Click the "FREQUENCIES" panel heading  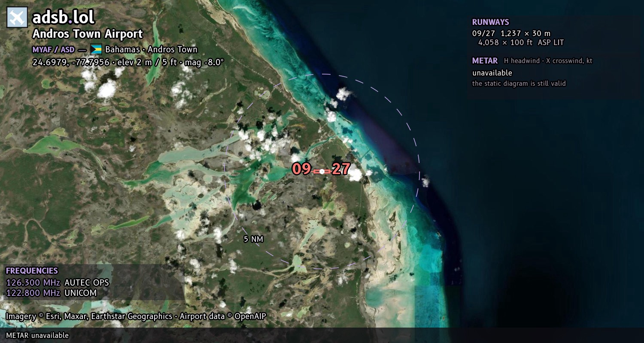tap(32, 271)
